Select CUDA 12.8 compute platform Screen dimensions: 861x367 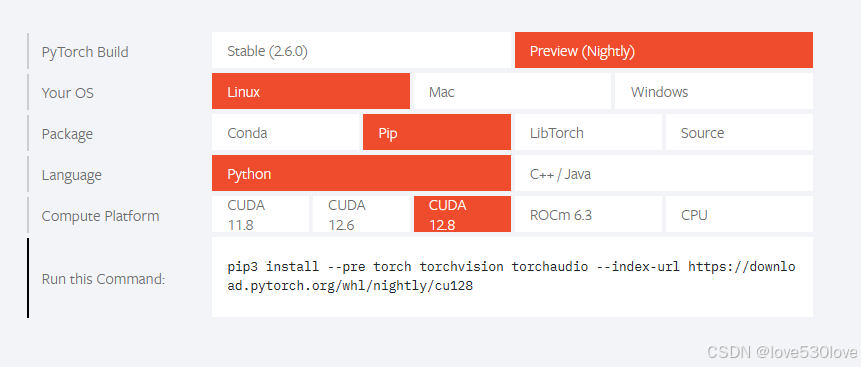(x=462, y=214)
